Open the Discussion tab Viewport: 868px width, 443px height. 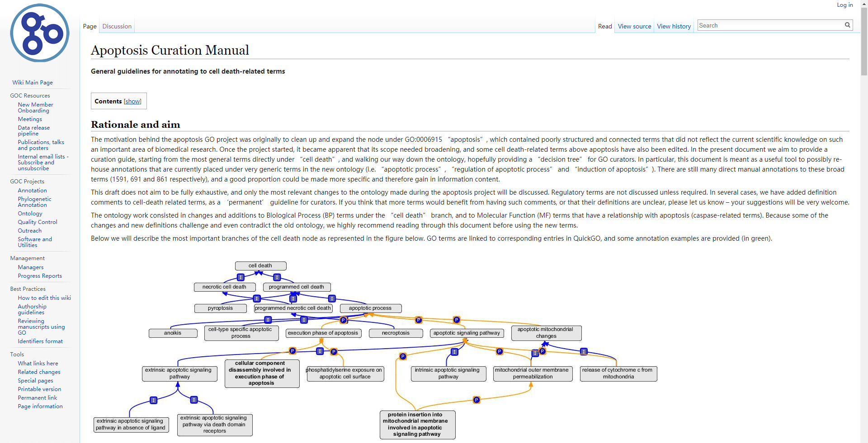tap(117, 26)
